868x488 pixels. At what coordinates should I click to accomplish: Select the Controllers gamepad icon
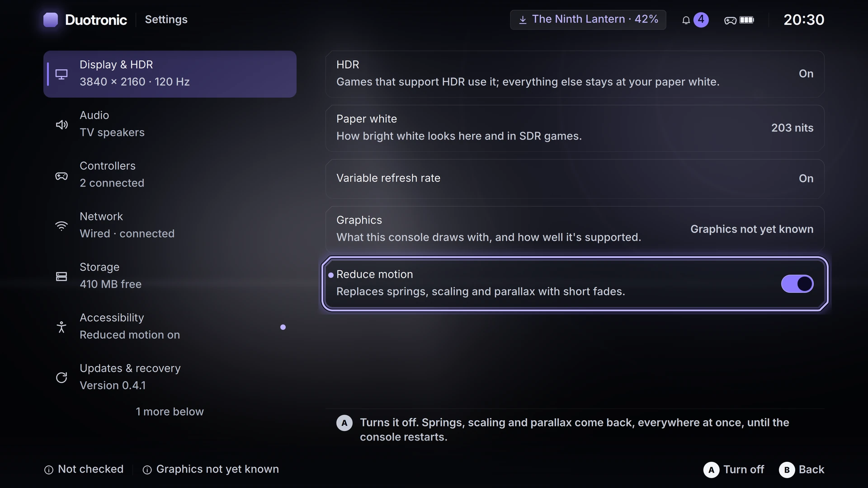coord(61,175)
